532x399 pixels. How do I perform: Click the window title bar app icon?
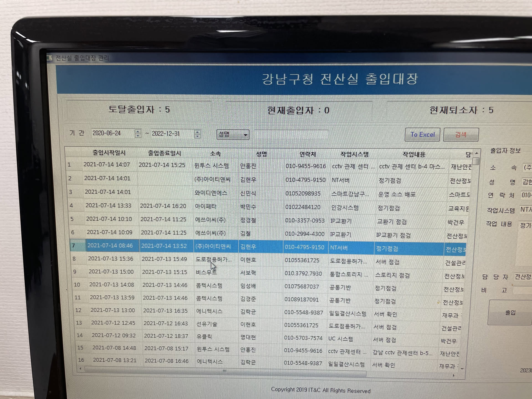pos(50,58)
